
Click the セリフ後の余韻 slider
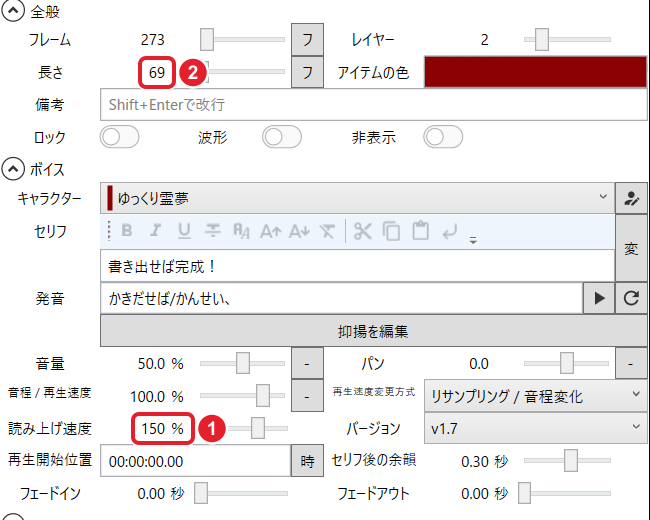point(568,460)
